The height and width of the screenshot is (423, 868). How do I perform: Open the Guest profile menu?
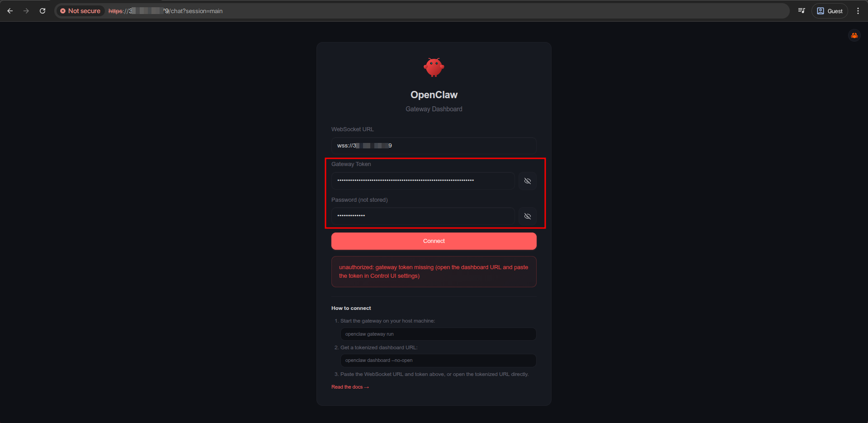[830, 11]
